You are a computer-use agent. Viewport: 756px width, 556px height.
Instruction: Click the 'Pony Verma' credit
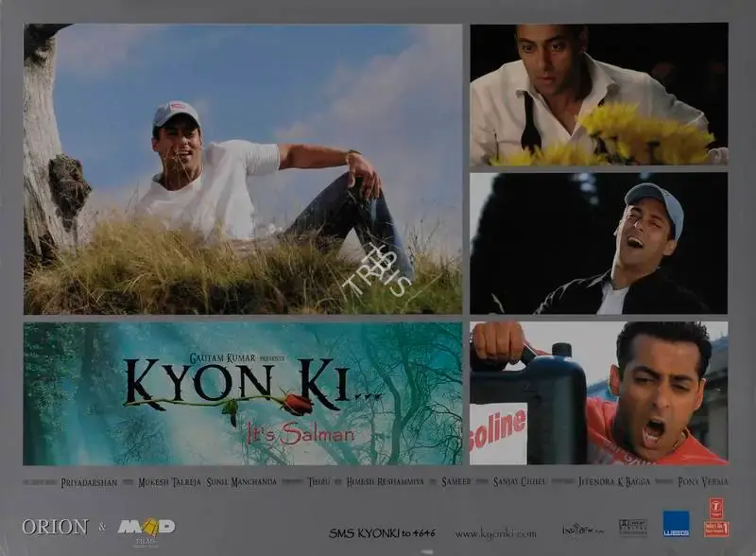click(x=703, y=481)
